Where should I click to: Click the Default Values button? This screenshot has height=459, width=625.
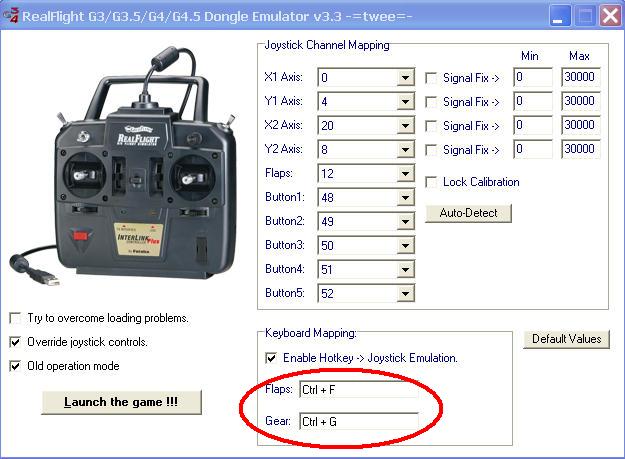pos(566,339)
